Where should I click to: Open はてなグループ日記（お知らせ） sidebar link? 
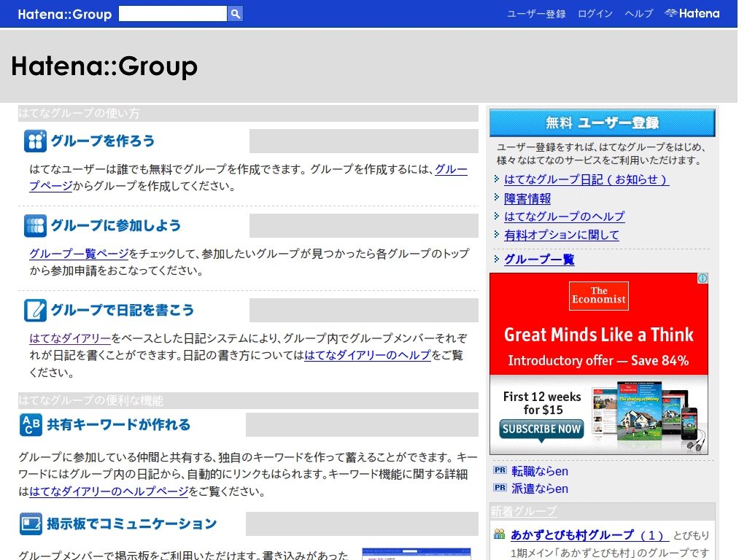(587, 179)
